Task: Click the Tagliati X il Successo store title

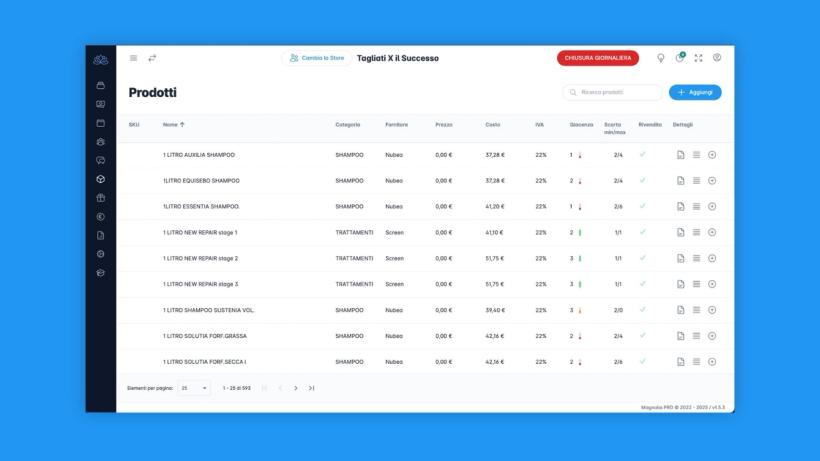Action: tap(397, 58)
